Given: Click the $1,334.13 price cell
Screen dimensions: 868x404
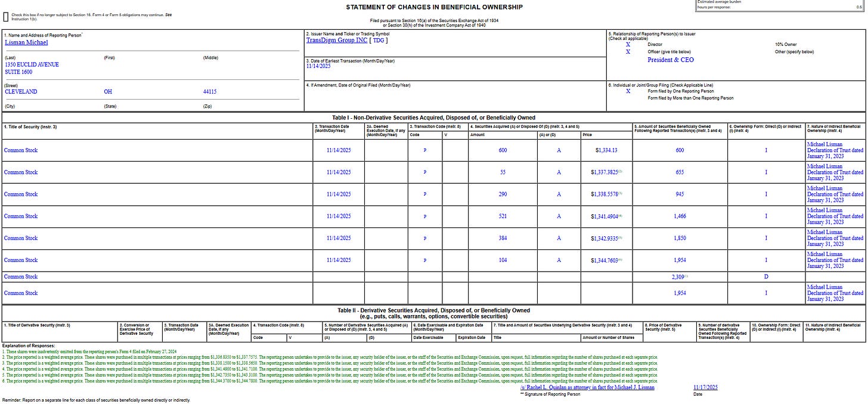Looking at the screenshot, I should (x=606, y=150).
